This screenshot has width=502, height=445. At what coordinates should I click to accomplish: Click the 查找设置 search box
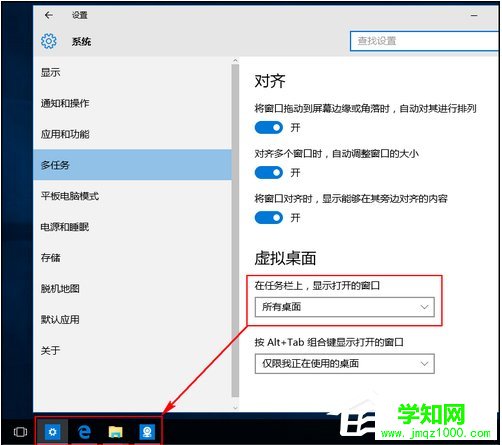[x=424, y=41]
